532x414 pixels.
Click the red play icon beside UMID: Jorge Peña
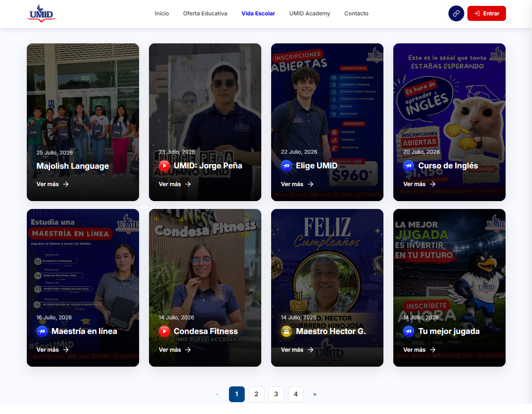(164, 166)
